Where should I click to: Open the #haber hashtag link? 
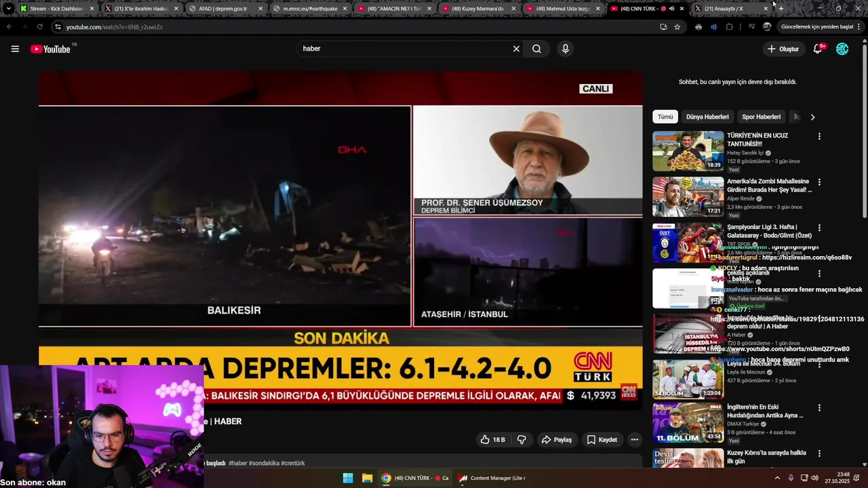[x=238, y=464]
